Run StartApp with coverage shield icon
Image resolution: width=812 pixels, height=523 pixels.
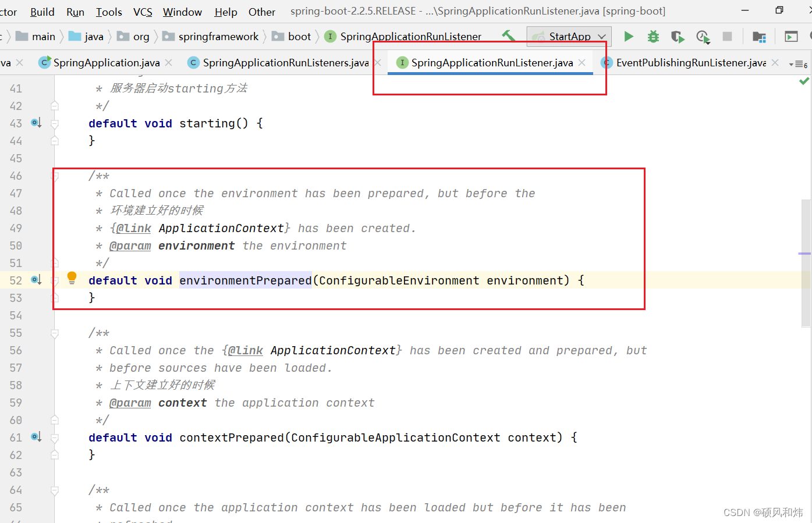click(x=678, y=37)
